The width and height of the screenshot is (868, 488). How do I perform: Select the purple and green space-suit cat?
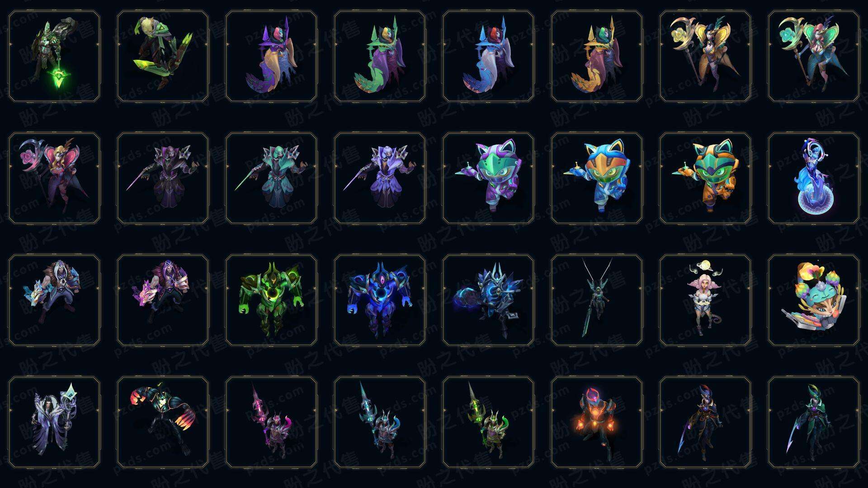click(488, 178)
